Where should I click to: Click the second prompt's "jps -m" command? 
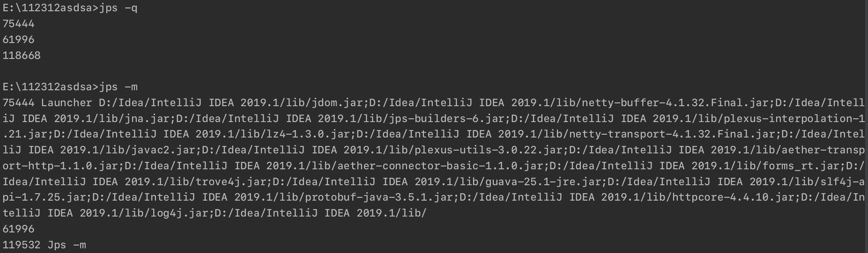click(x=118, y=87)
